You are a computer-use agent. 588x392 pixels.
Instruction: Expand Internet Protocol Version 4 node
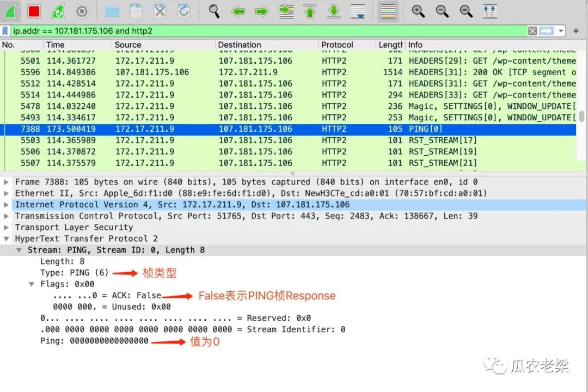pos(6,205)
